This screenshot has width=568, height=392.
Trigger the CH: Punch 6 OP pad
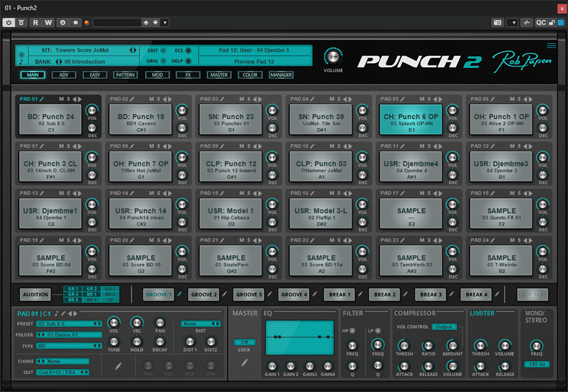point(411,120)
